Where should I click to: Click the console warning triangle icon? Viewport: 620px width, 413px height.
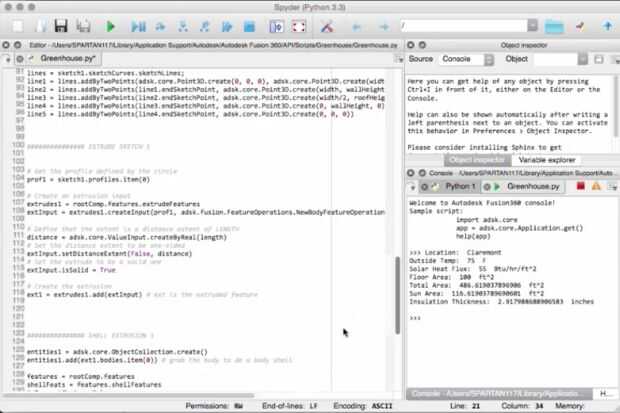coord(596,186)
